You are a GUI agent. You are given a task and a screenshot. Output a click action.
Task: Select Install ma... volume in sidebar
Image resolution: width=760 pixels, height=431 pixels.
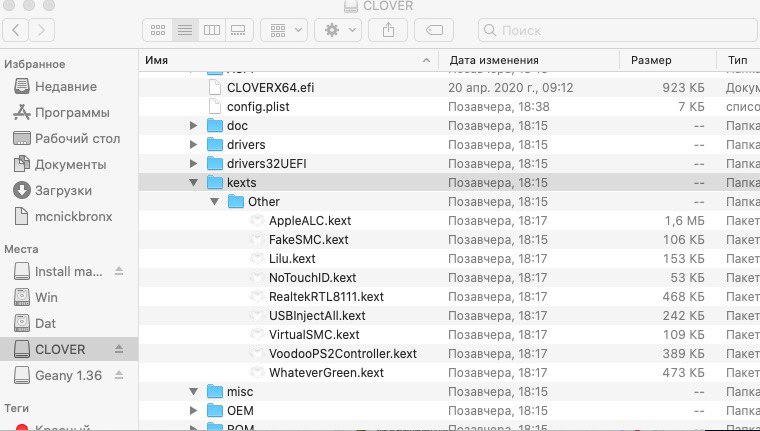coord(58,271)
